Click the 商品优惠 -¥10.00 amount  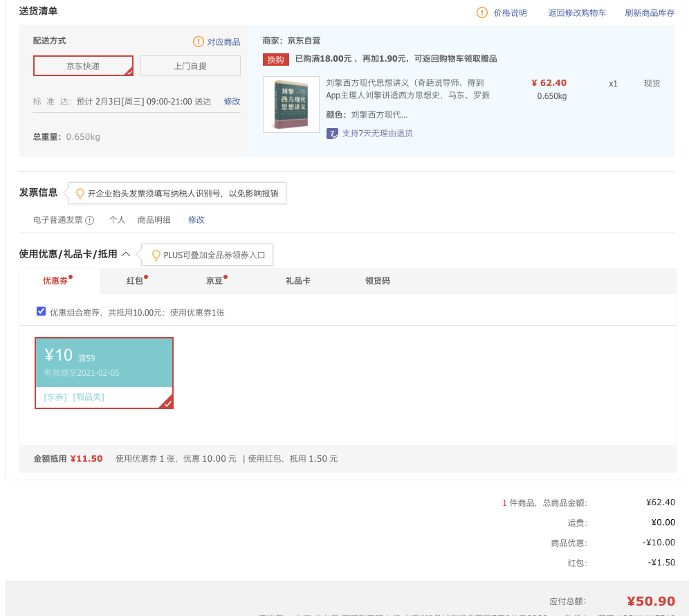659,542
